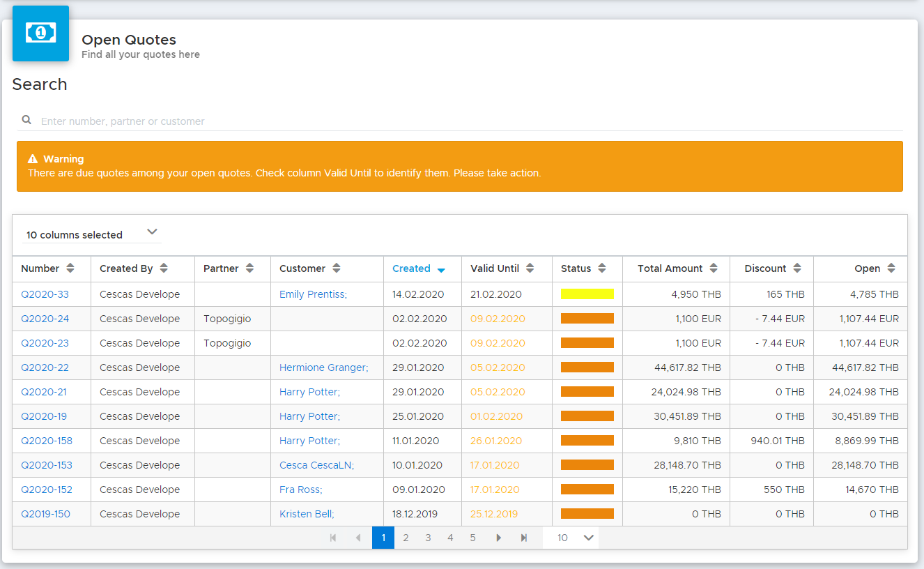Image resolution: width=924 pixels, height=569 pixels.
Task: Select page 5 in pagination
Action: point(472,538)
